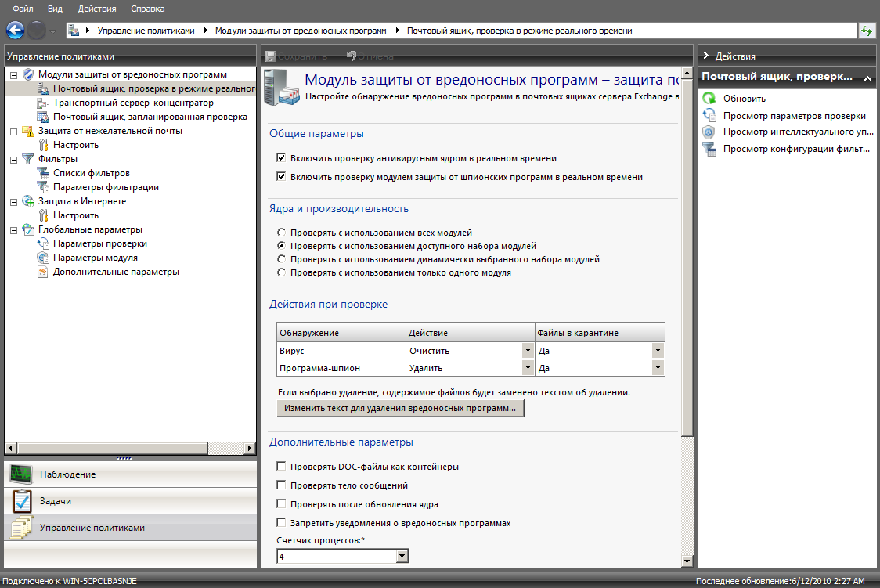
Task: Select Проверять с использованием всех модулей
Action: pos(282,233)
